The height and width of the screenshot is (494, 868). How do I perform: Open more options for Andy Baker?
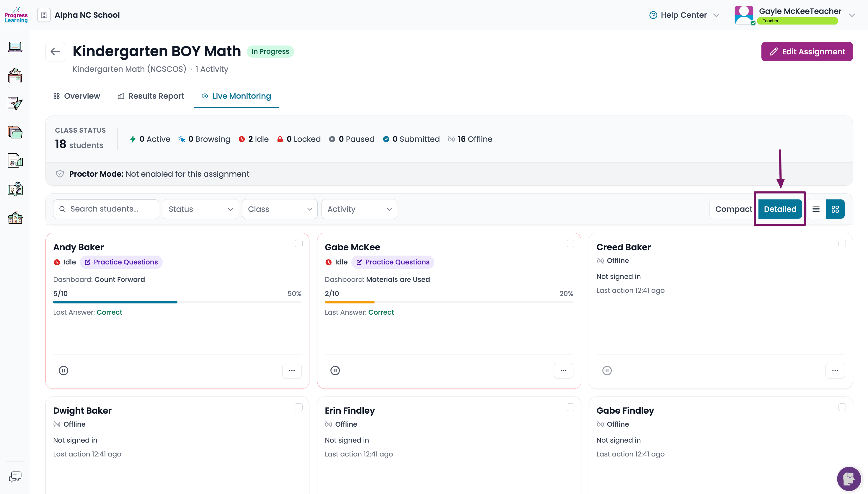[292, 370]
